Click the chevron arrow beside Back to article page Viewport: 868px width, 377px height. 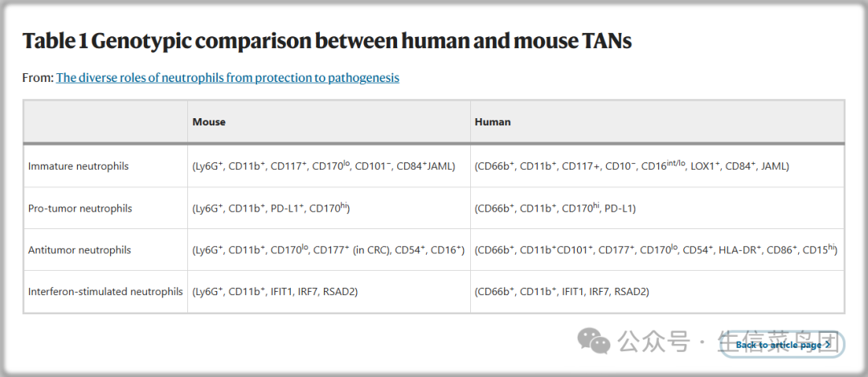[x=827, y=345]
